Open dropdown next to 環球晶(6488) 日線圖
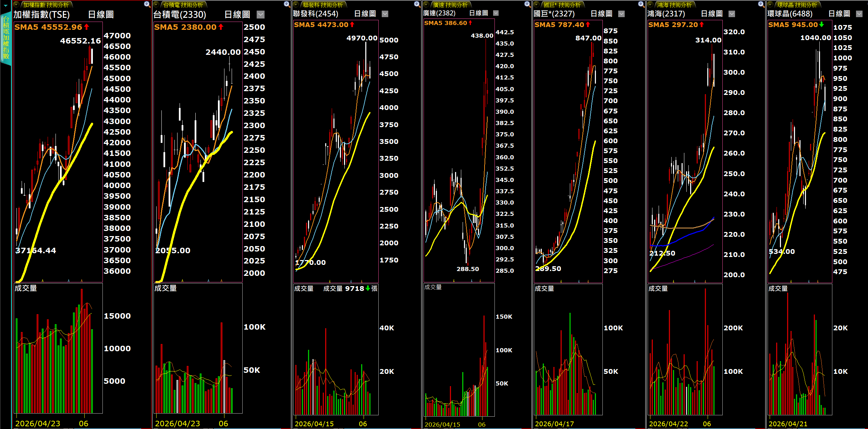 click(859, 14)
